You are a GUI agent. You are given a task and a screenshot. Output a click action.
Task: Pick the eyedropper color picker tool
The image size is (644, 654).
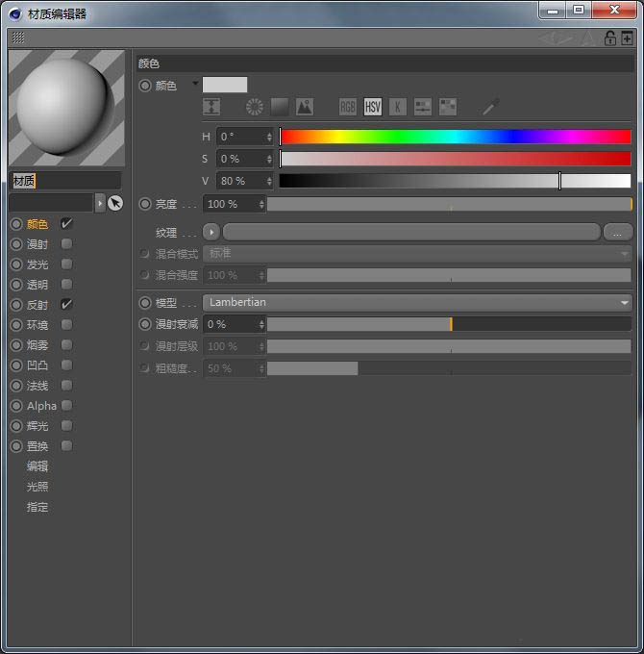(490, 107)
